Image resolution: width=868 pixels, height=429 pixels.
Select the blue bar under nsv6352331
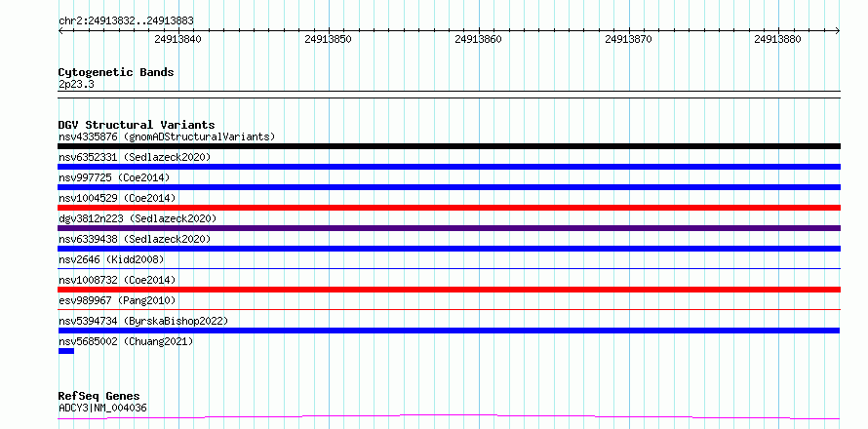click(449, 167)
